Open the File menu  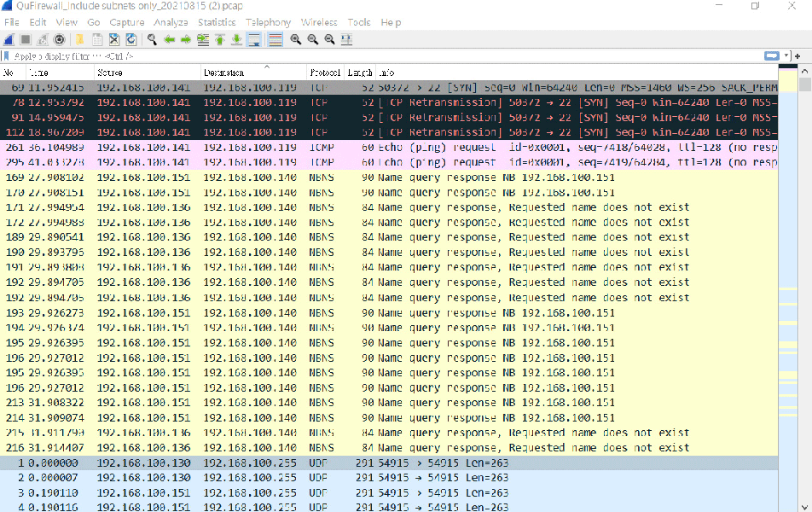coord(11,22)
